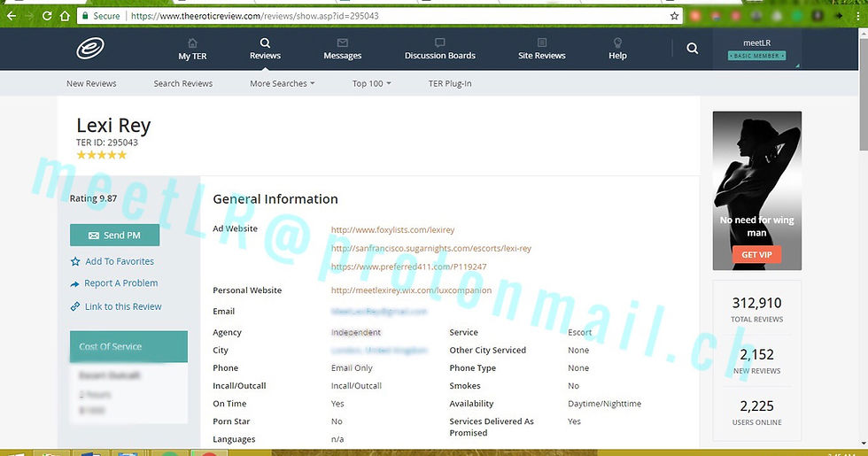
Task: Bookmark page with star icon
Action: click(x=674, y=16)
